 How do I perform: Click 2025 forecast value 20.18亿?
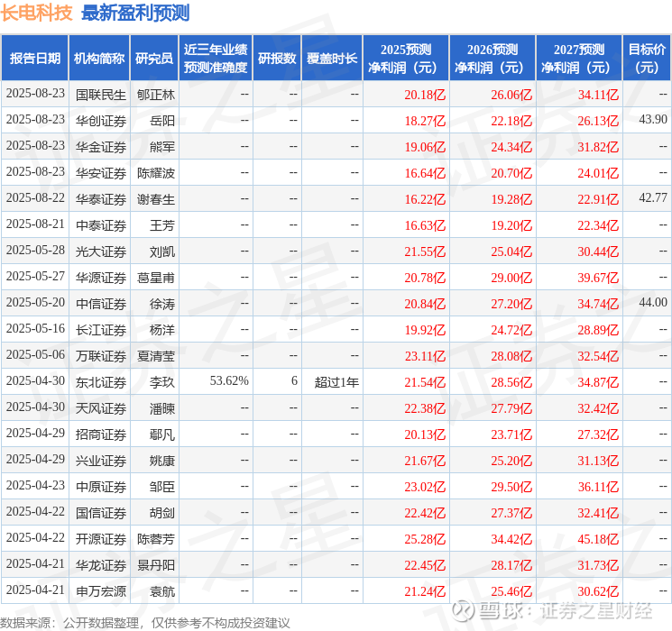pyautogui.click(x=425, y=95)
